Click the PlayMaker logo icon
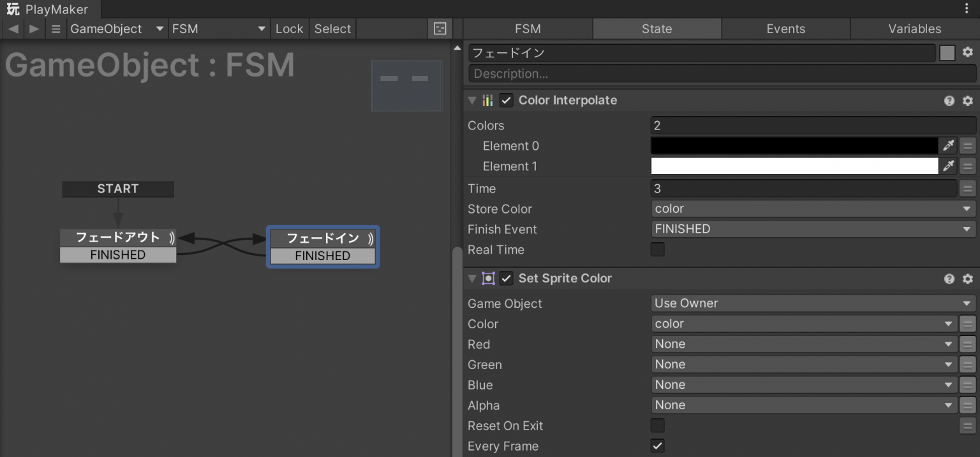 (11, 9)
